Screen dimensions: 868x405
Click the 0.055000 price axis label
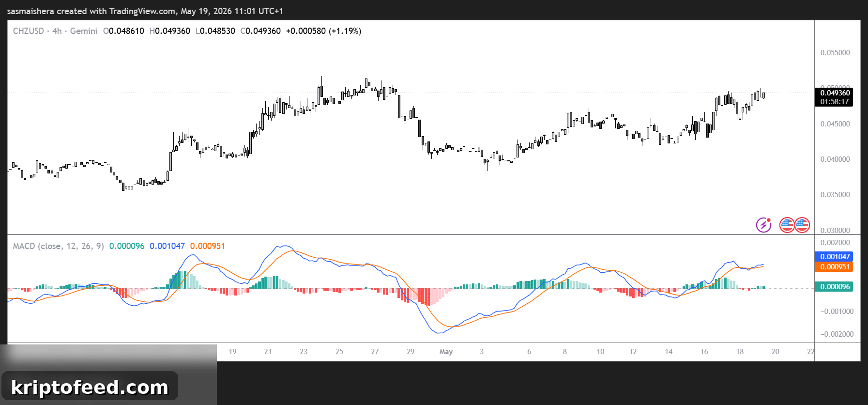pyautogui.click(x=835, y=53)
